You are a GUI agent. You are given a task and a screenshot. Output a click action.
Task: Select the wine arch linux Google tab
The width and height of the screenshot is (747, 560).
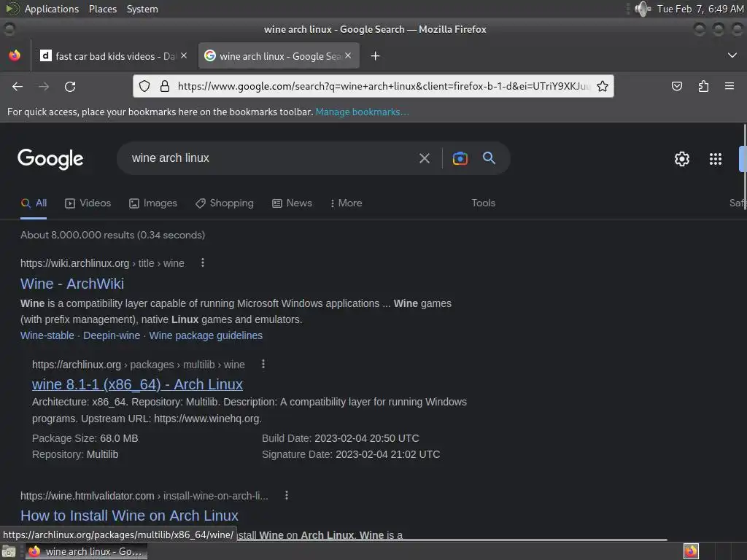[278, 56]
